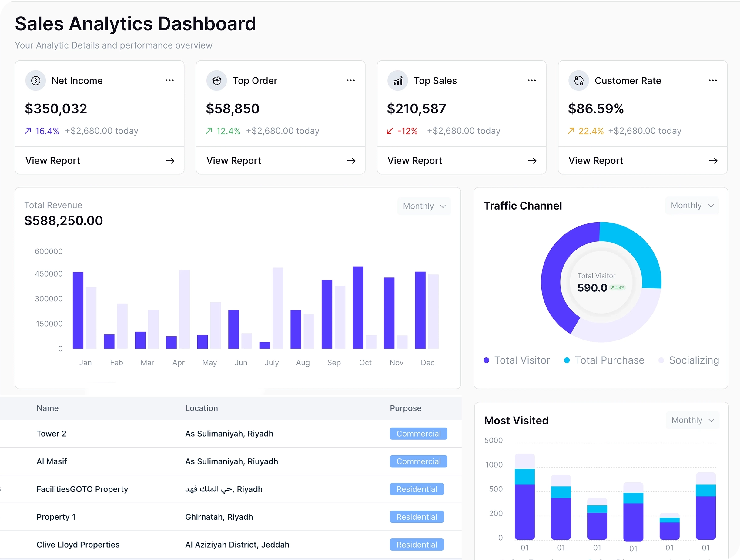Open Top Sales View Report
This screenshot has width=740, height=560.
point(462,161)
